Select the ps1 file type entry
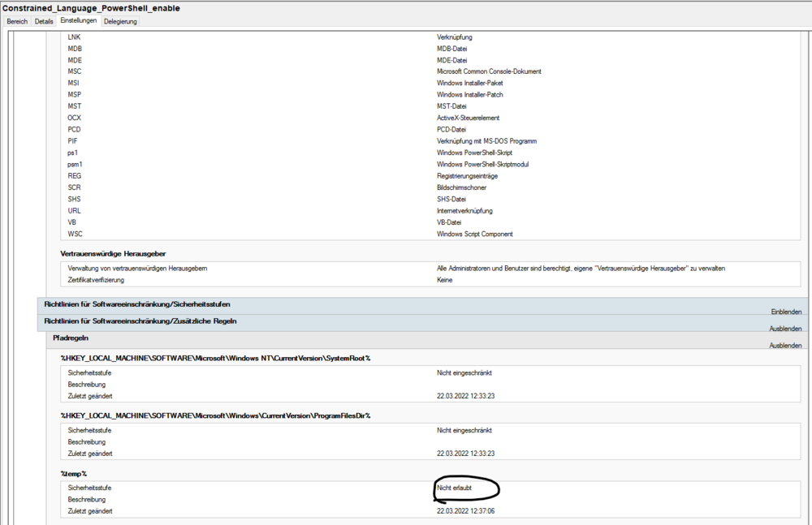 [73, 153]
